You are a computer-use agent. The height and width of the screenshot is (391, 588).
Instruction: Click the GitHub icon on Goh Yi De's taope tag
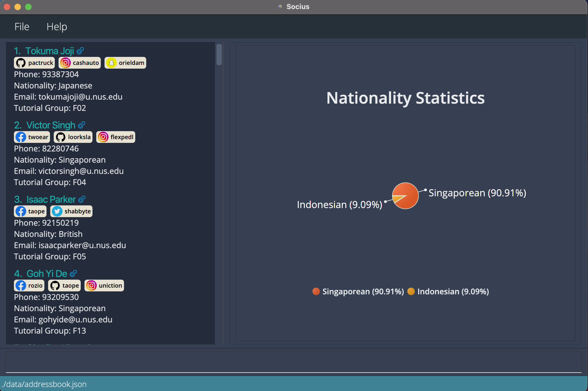[55, 286]
